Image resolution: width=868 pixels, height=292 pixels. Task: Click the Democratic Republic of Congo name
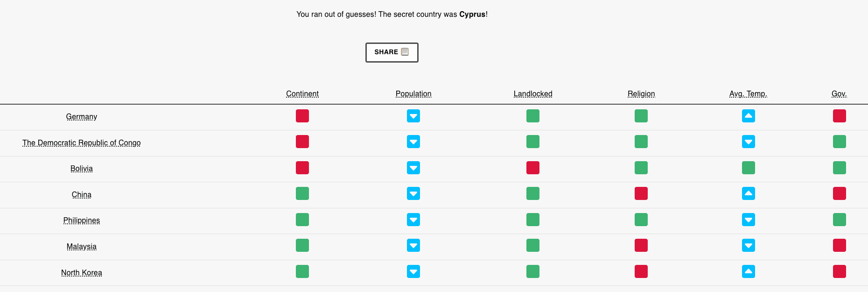click(x=82, y=143)
